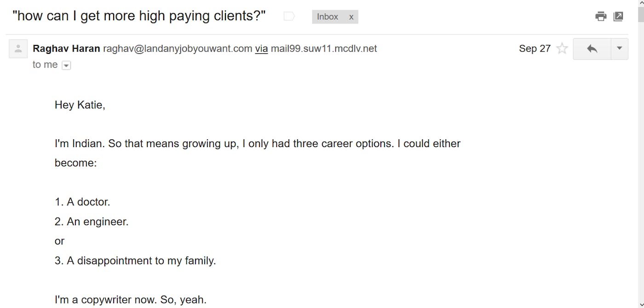Click the sender name Raghav Haran
The width and height of the screenshot is (644, 308).
pos(66,49)
